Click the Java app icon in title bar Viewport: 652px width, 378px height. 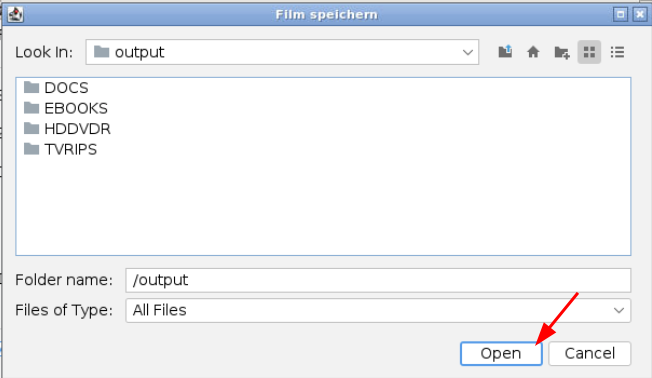tap(15, 15)
